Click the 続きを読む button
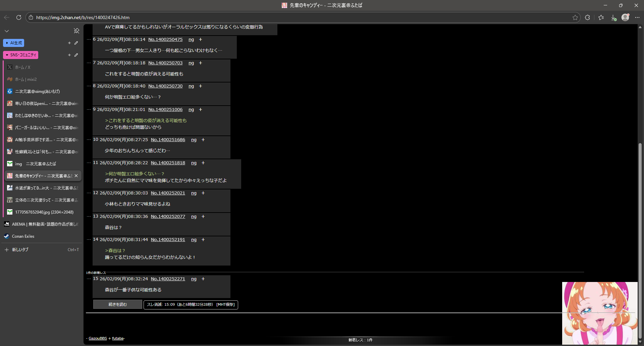The height and width of the screenshot is (346, 644). point(117,304)
